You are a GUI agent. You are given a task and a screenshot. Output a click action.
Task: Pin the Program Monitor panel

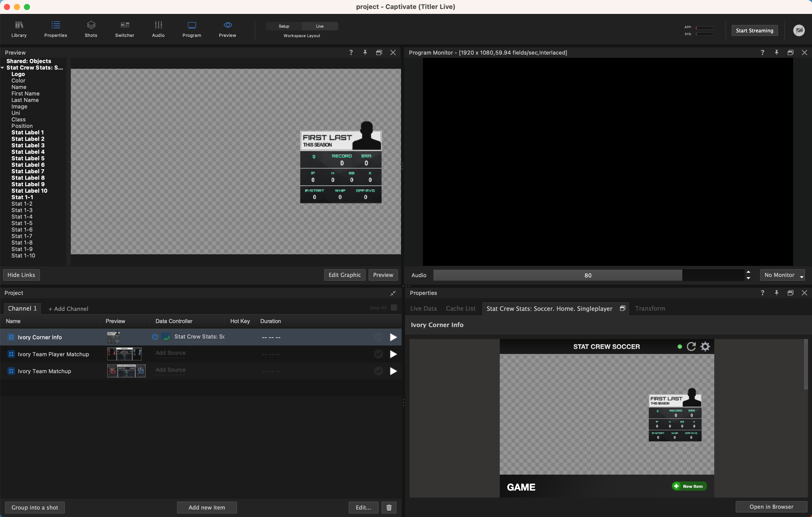pos(777,53)
